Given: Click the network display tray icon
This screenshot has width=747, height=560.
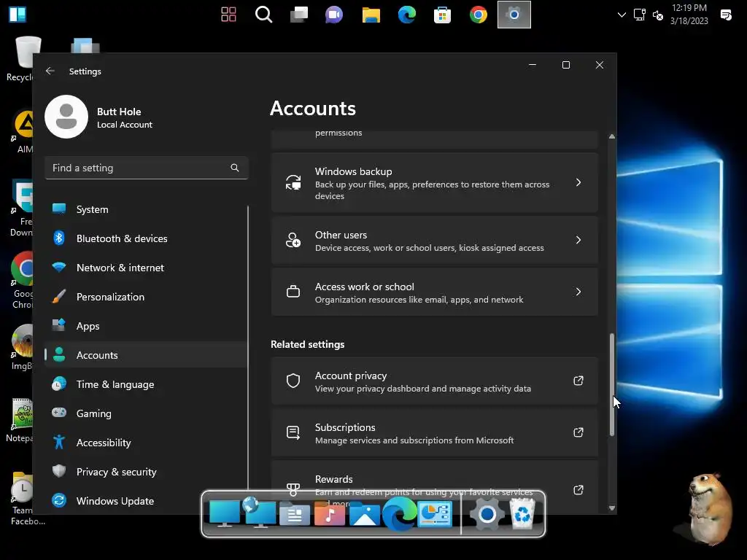Looking at the screenshot, I should pyautogui.click(x=639, y=15).
